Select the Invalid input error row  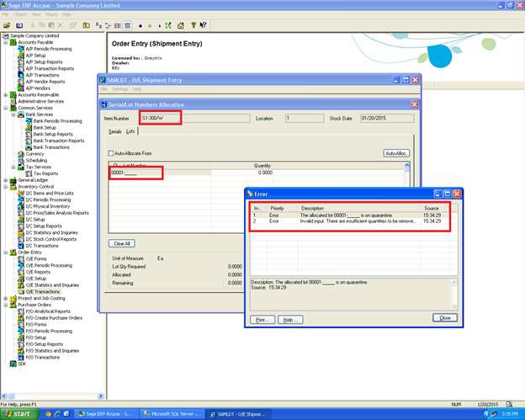pos(349,221)
